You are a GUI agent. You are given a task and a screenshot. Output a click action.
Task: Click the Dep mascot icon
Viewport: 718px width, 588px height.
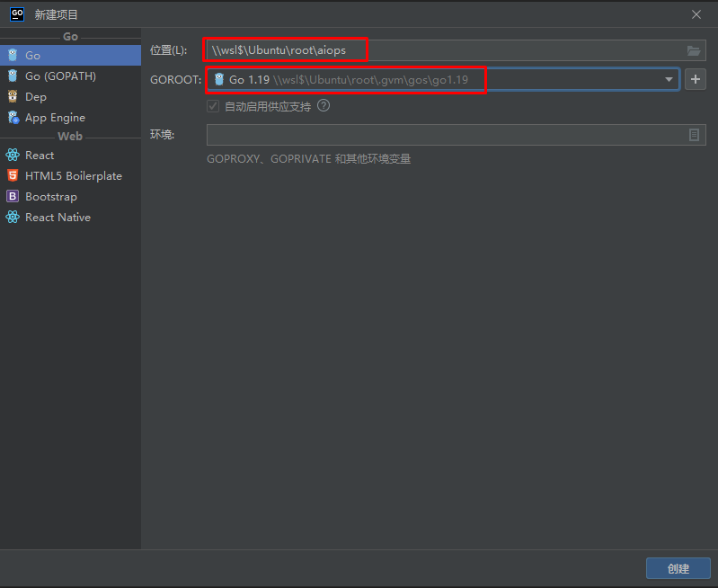(13, 97)
